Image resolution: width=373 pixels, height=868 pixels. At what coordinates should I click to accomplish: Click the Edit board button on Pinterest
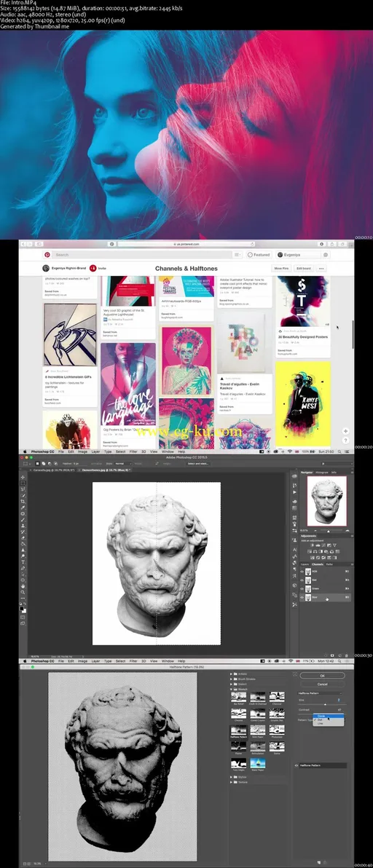[x=303, y=268]
